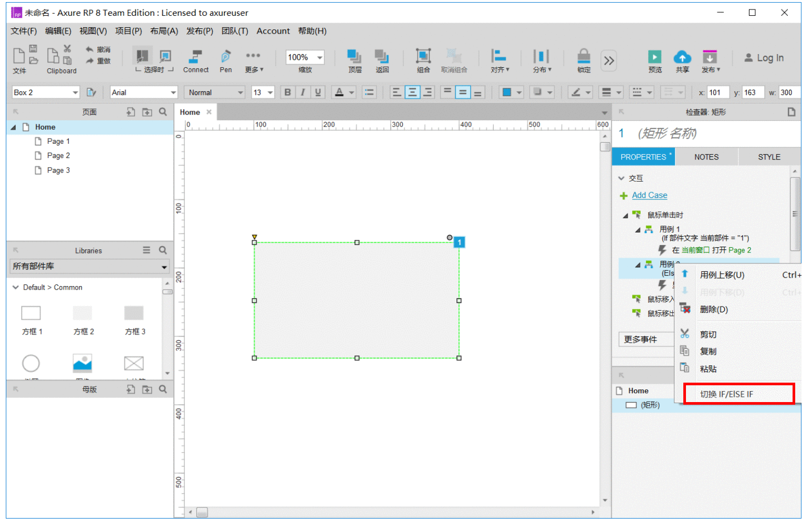Open the 发布(P) menu
Image resolution: width=812 pixels, height=527 pixels.
(x=200, y=31)
